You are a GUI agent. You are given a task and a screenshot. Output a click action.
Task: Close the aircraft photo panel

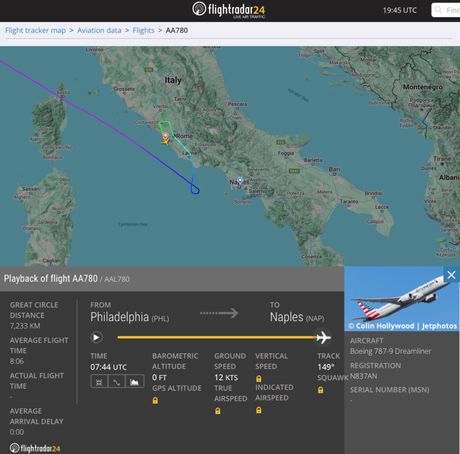451,275
